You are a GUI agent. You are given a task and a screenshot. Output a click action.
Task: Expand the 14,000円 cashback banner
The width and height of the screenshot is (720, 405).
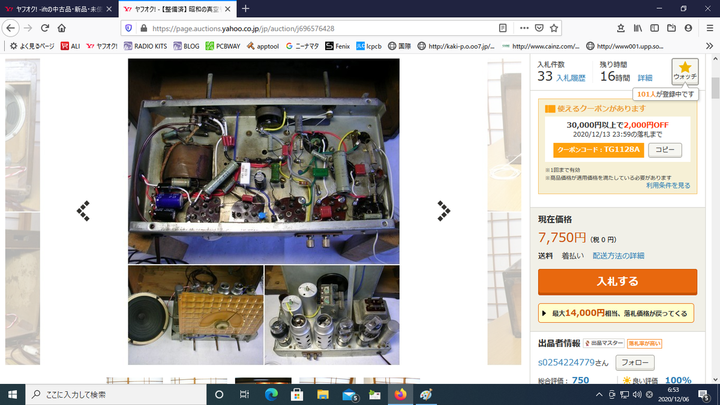[x=616, y=313]
